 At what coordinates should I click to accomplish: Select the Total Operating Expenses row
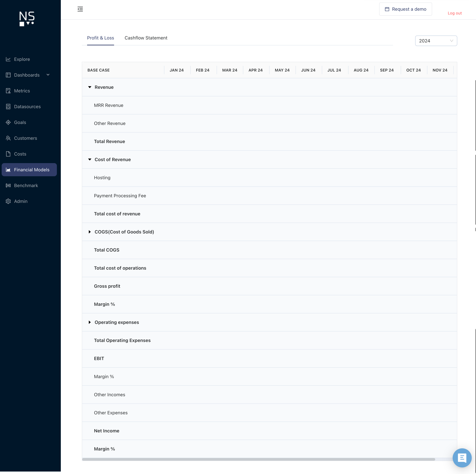[269, 340]
